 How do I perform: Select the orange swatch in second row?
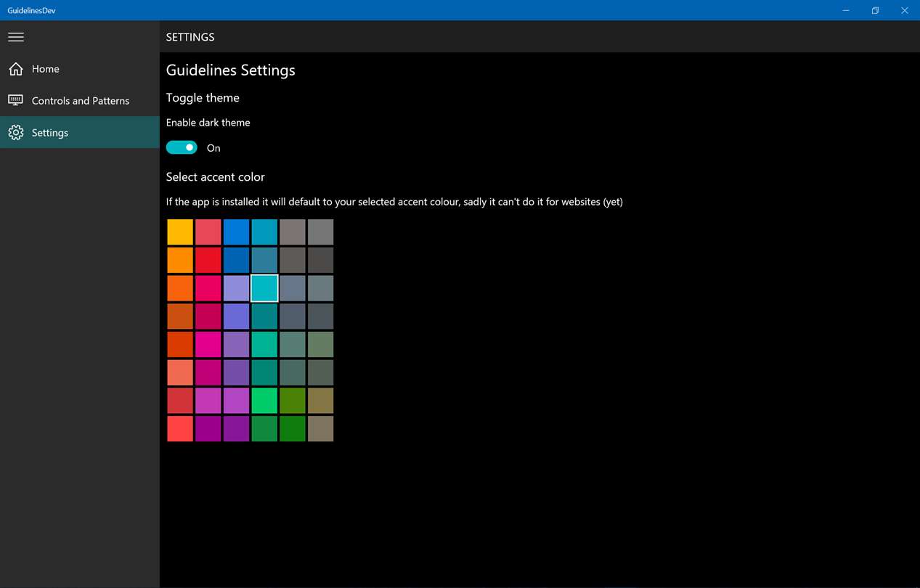pyautogui.click(x=180, y=260)
